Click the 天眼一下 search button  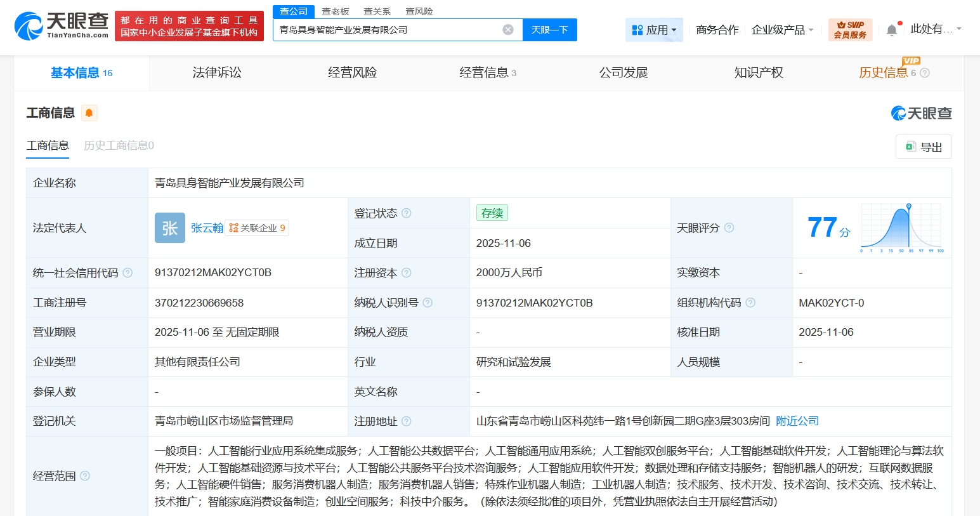pos(549,29)
